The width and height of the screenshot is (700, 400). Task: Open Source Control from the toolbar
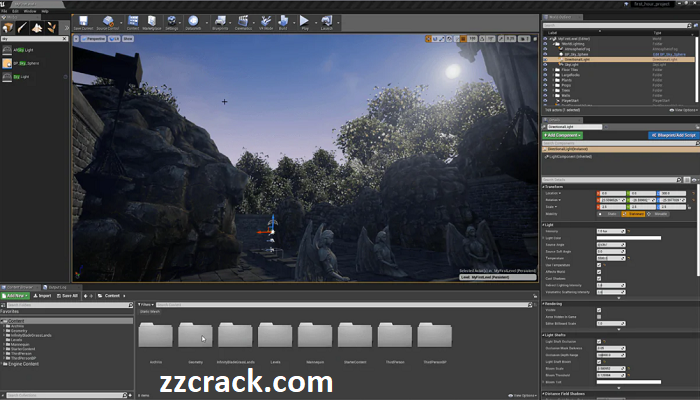108,22
